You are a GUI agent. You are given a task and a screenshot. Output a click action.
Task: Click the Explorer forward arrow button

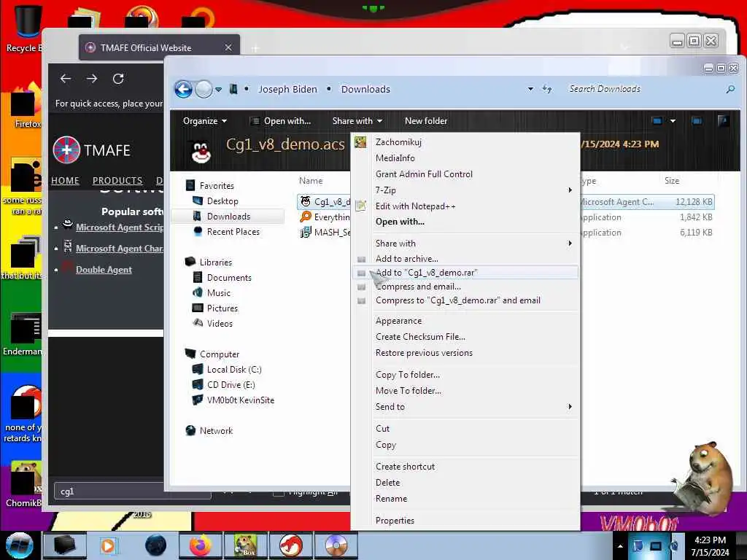(204, 89)
